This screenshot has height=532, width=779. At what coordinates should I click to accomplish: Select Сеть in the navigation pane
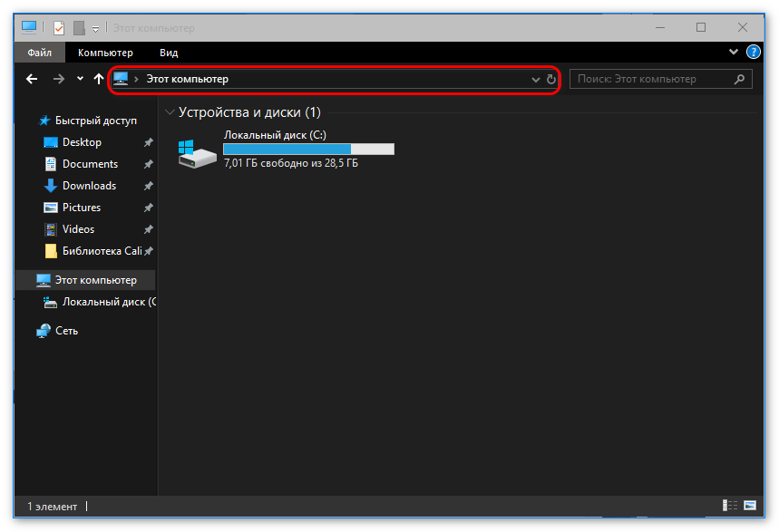pos(66,331)
